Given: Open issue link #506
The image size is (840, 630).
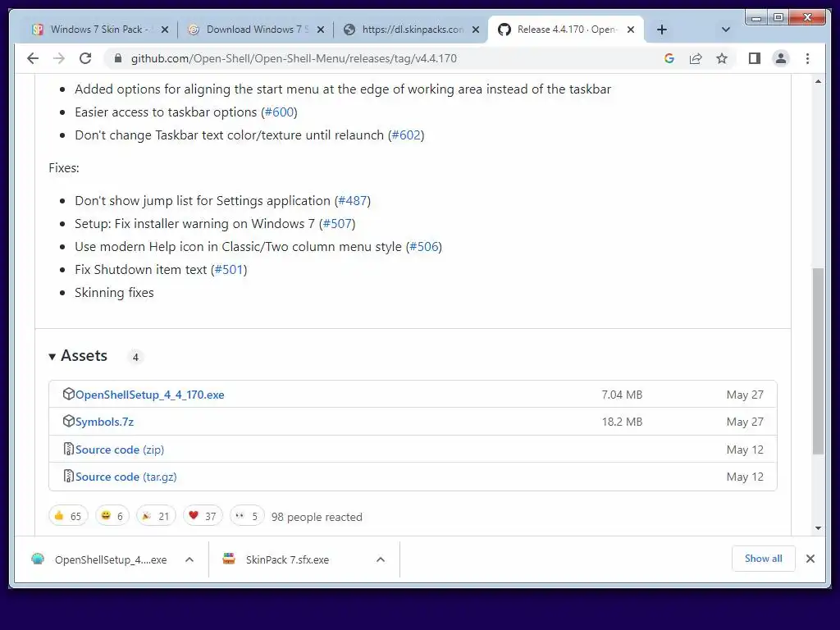Looking at the screenshot, I should (424, 246).
